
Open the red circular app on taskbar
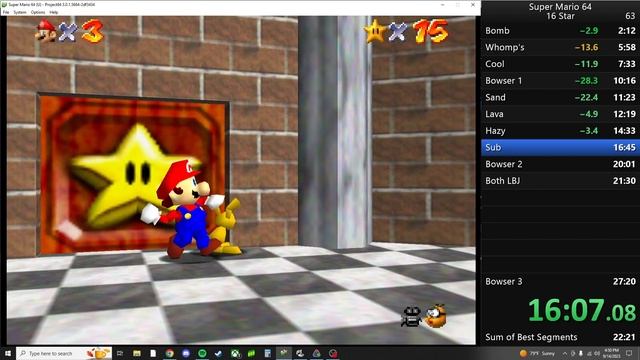click(333, 353)
